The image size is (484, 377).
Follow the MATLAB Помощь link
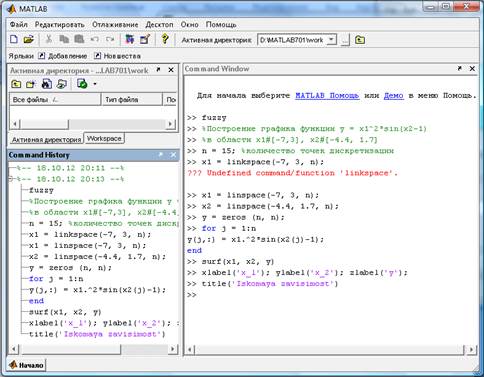pyautogui.click(x=327, y=96)
